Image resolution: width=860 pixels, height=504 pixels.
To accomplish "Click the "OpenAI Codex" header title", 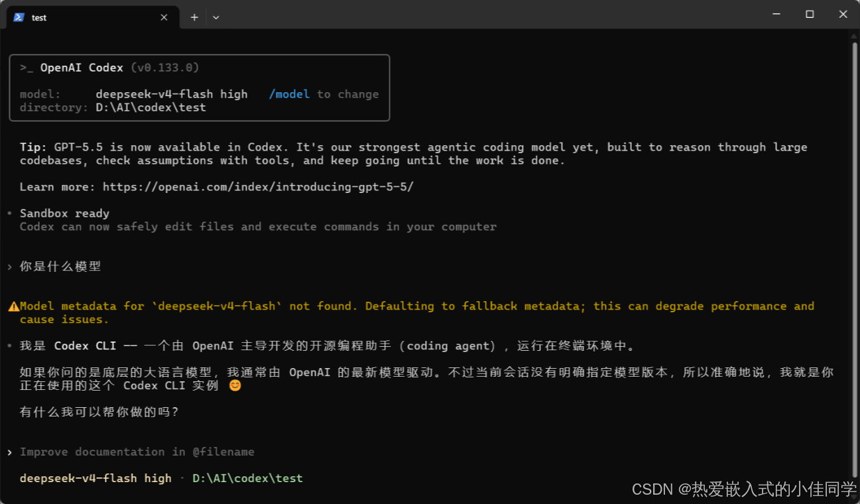I will click(x=82, y=68).
